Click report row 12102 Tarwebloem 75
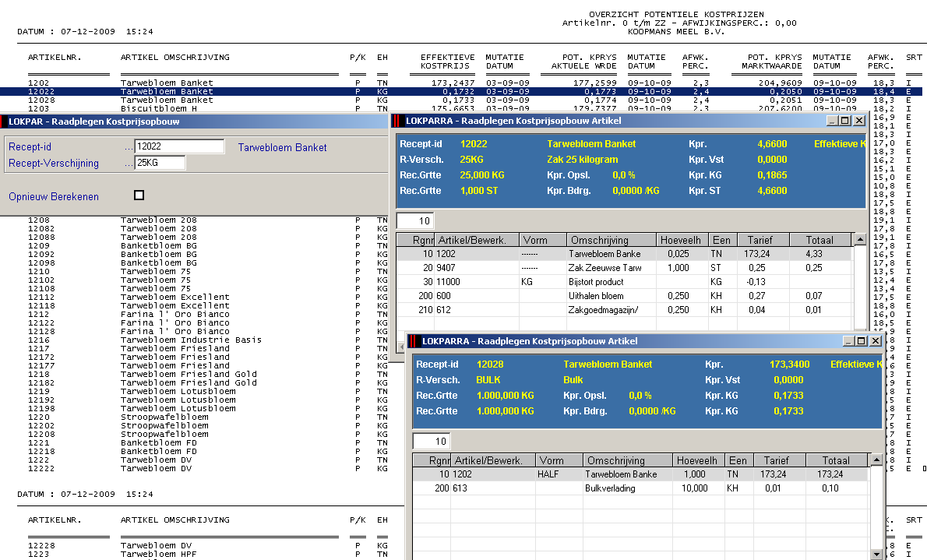The height and width of the screenshot is (560, 927). click(x=207, y=280)
